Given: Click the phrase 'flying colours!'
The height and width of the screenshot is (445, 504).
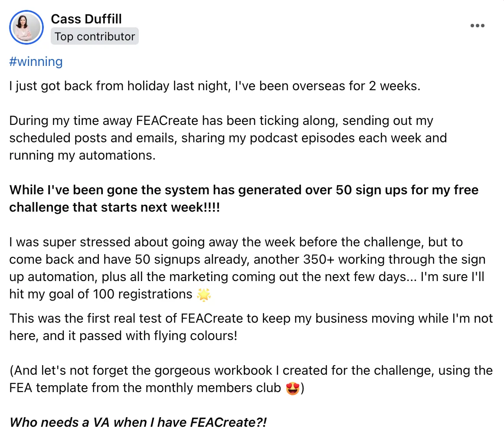Looking at the screenshot, I should tap(196, 336).
